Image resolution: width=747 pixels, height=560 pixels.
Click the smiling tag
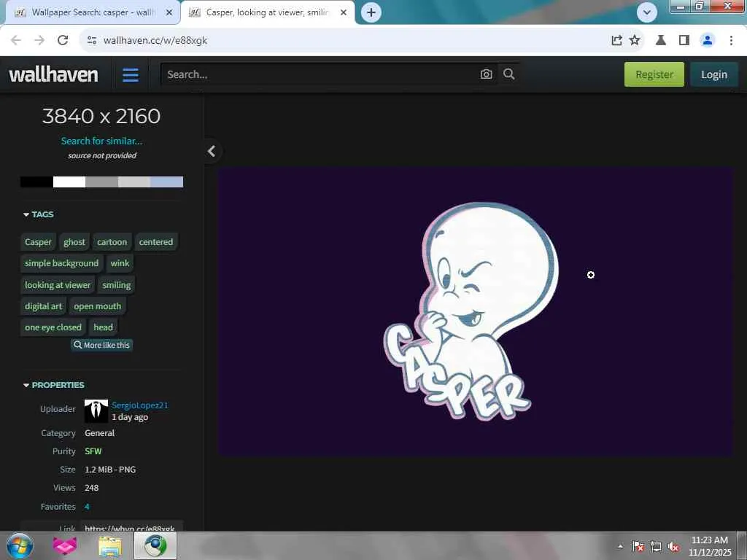116,285
